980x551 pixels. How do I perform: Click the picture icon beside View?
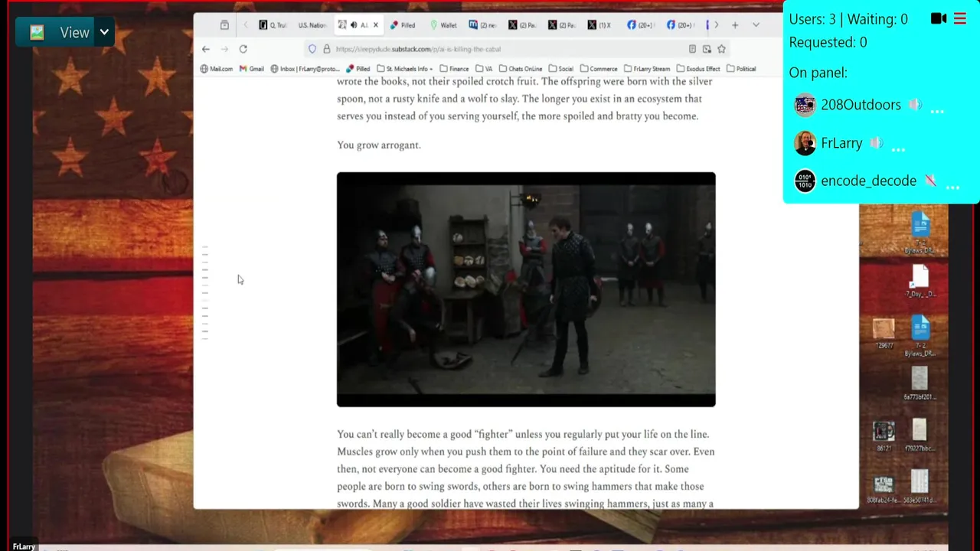click(x=37, y=32)
